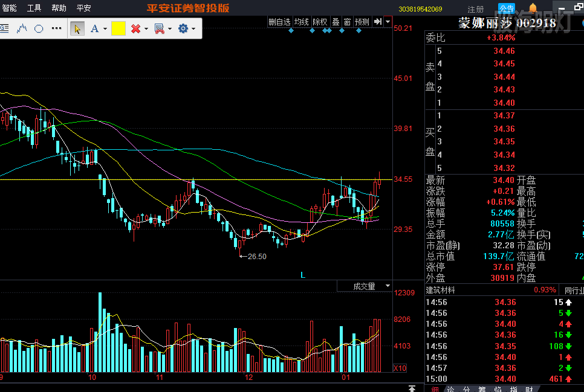
Task: Click the 涨幅 +0.61% value
Action: 501,202
